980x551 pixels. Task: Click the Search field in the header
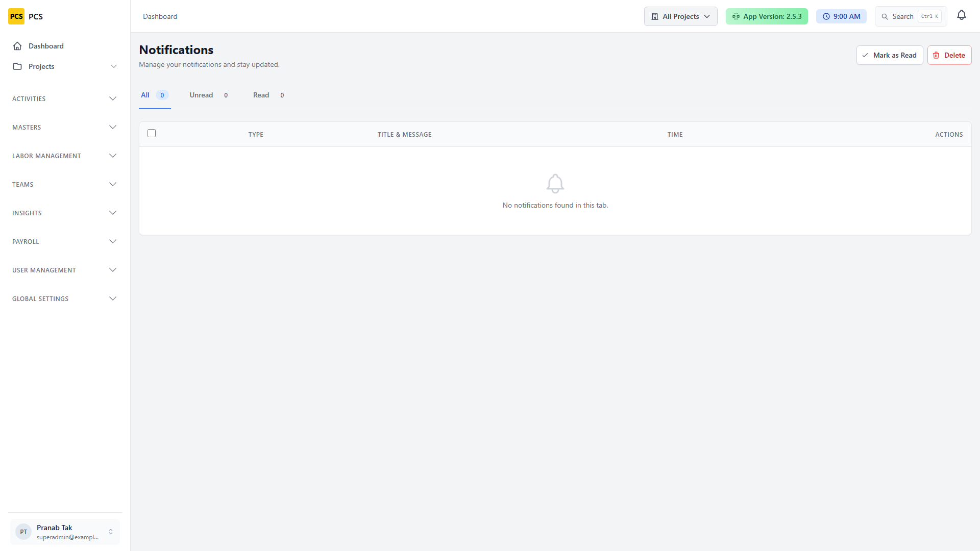tap(911, 16)
